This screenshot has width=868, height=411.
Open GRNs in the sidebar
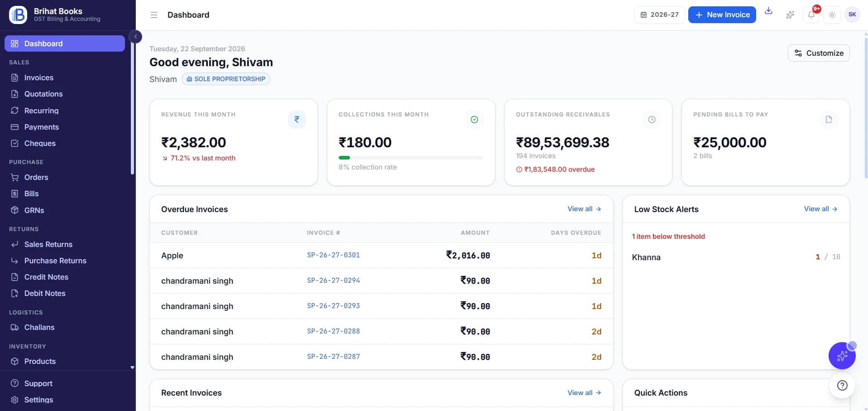coord(65,210)
